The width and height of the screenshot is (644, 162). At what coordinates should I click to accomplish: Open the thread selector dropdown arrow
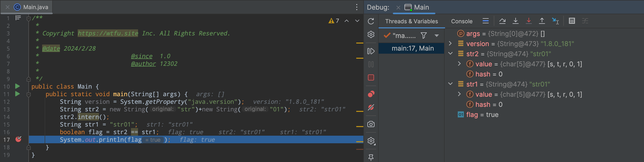[436, 36]
